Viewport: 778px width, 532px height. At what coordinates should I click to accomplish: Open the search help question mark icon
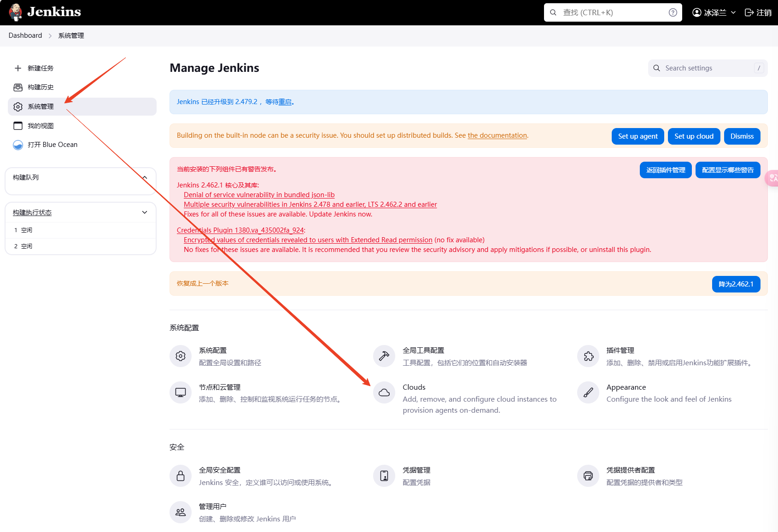(x=673, y=12)
